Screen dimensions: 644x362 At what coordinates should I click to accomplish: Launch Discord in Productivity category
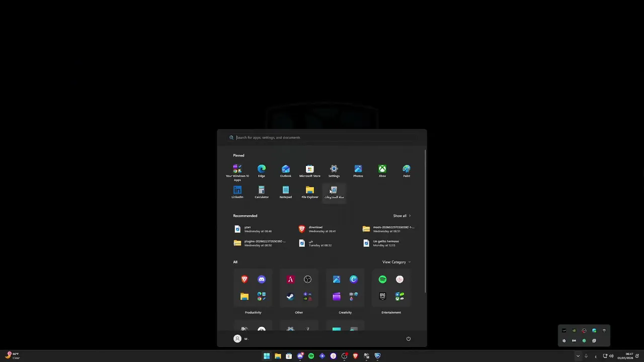pos(262,279)
